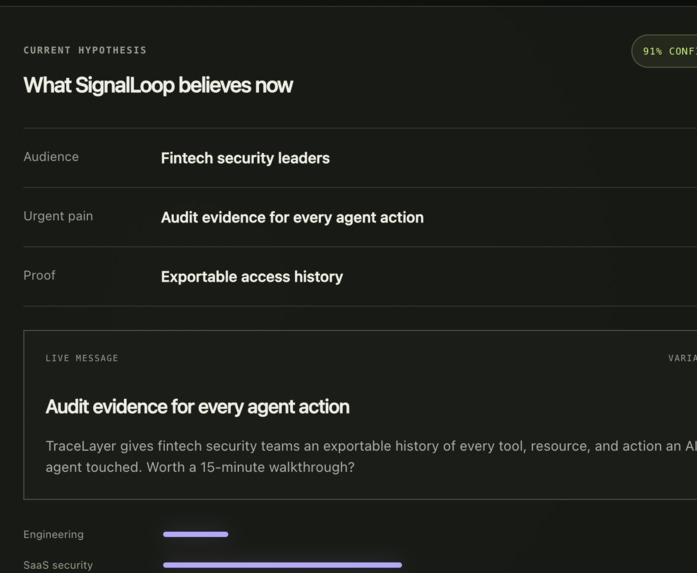
Task: Select the Urgent pain row's value text
Action: point(292,217)
